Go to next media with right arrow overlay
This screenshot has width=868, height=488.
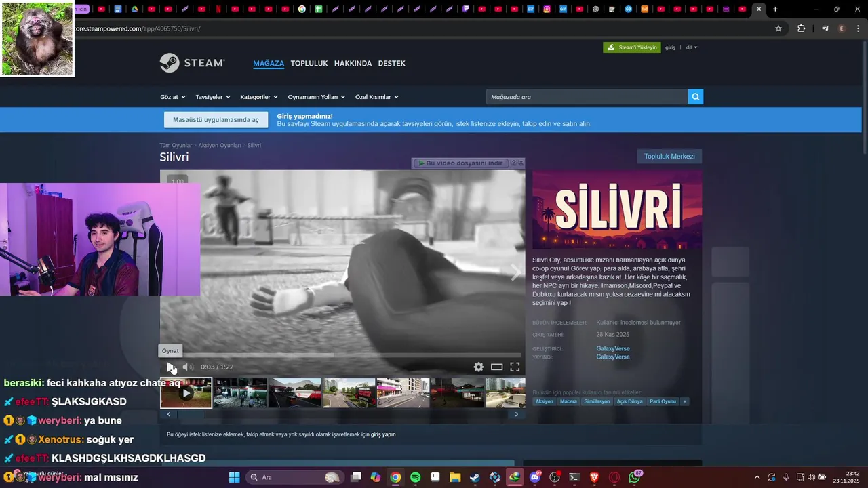515,272
